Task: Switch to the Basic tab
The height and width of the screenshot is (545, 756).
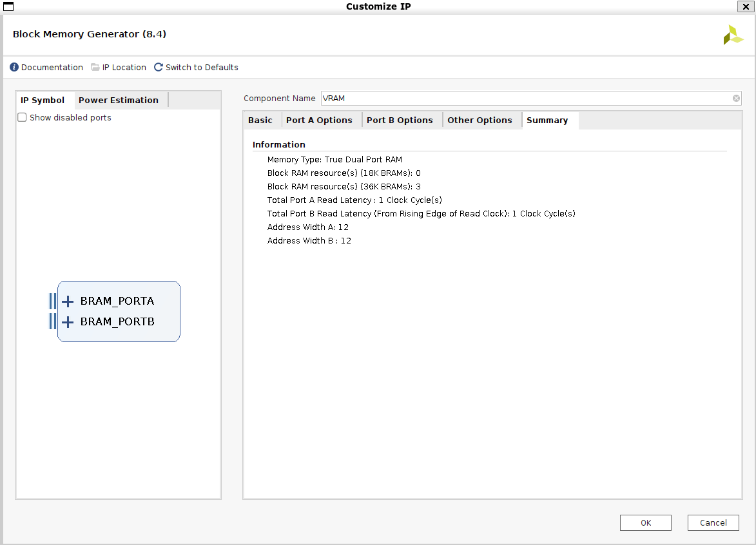Action: tap(260, 120)
